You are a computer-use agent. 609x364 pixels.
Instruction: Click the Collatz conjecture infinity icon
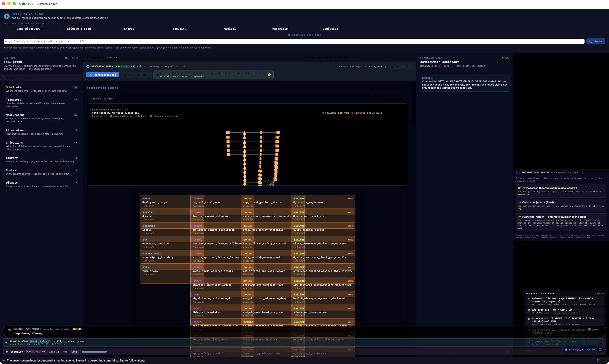pyautogui.click(x=519, y=202)
